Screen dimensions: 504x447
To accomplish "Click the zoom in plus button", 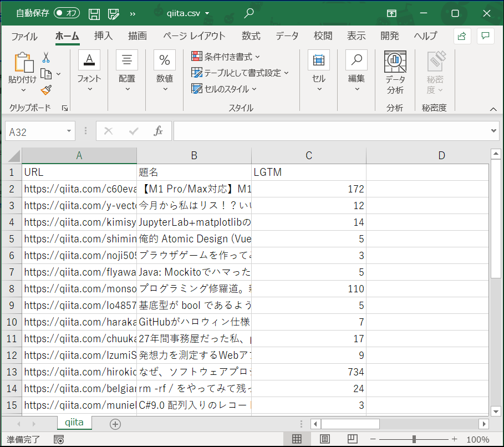I will click(454, 439).
